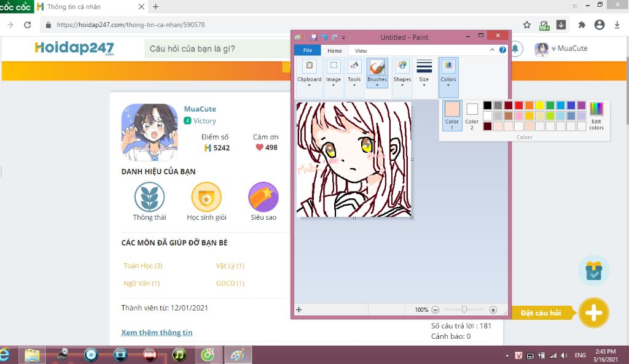Open Paint Help question mark icon

(x=502, y=50)
